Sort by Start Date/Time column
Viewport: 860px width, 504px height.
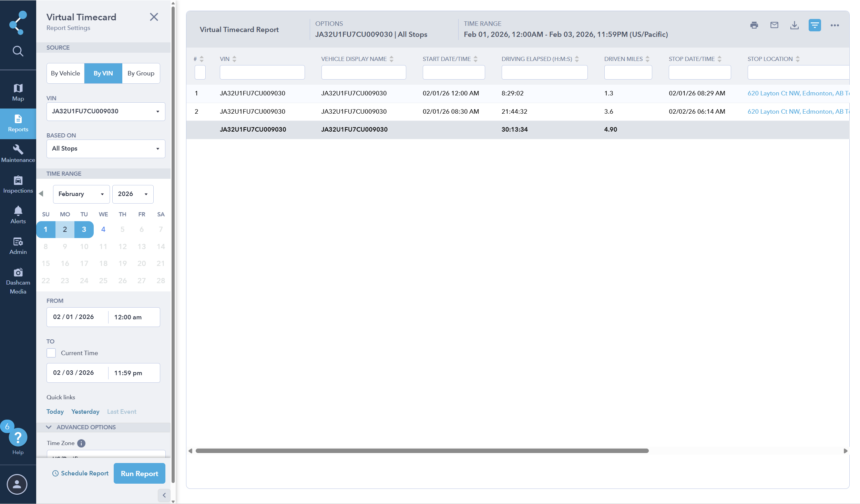pyautogui.click(x=475, y=59)
